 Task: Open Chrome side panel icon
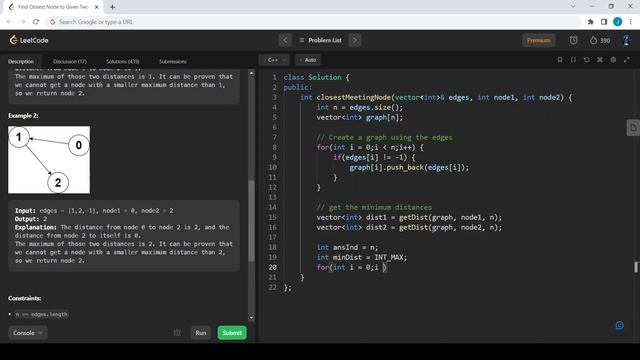point(604,22)
